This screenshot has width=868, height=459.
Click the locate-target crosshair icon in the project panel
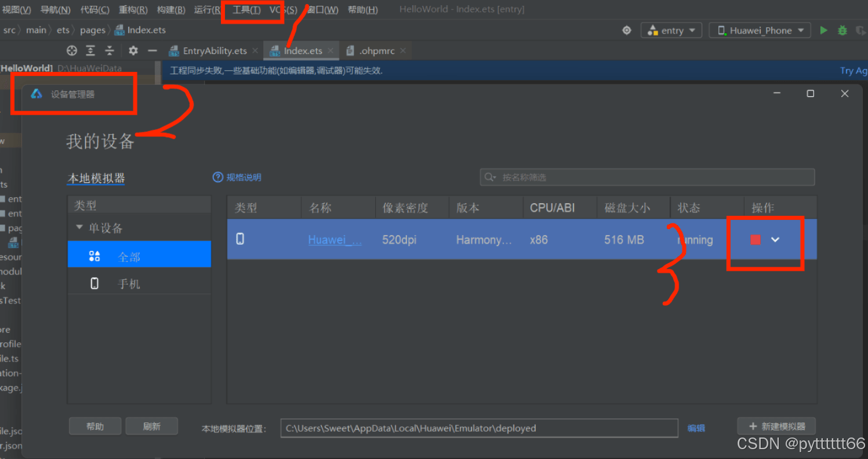72,50
